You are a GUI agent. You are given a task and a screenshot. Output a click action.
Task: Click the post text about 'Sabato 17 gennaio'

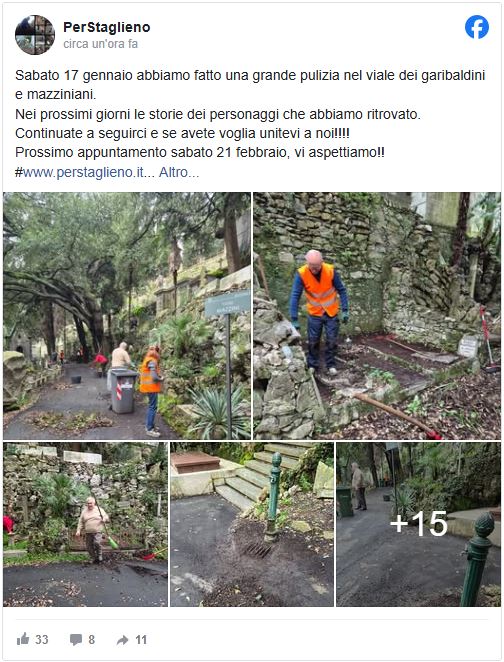pos(250,84)
